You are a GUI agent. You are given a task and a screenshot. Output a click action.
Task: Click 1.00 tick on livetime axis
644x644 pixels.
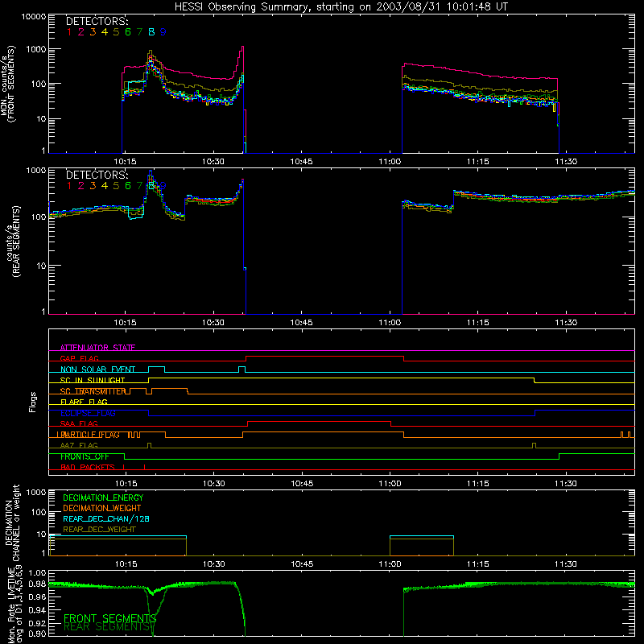point(38,573)
